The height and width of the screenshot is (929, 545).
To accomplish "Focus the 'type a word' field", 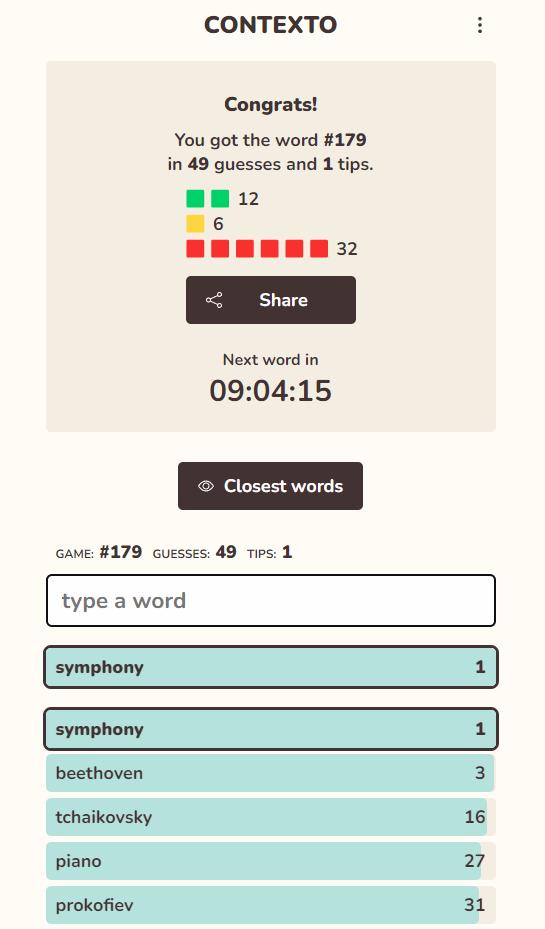I will [x=271, y=600].
